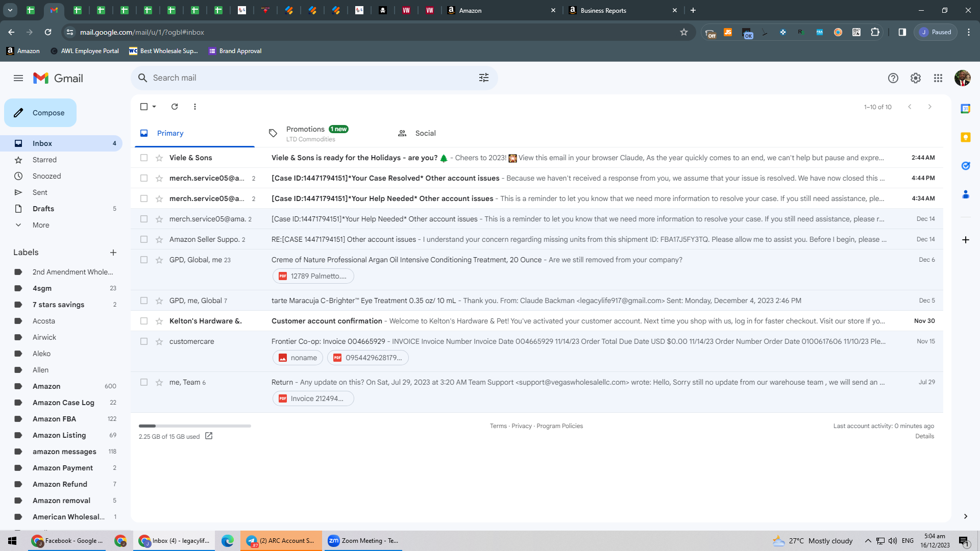This screenshot has width=980, height=551.
Task: Open the Windows Start menu
Action: point(12,541)
